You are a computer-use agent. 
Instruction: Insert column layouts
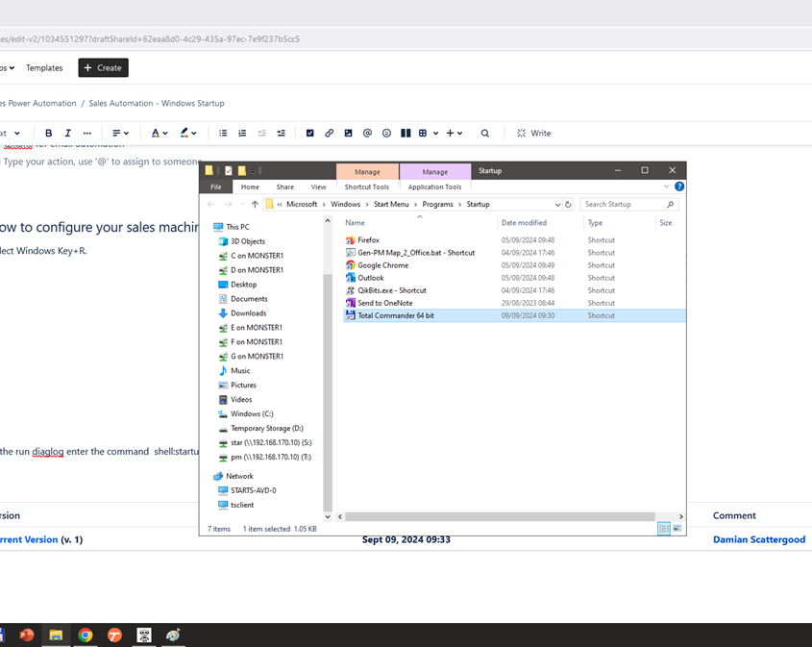point(406,133)
